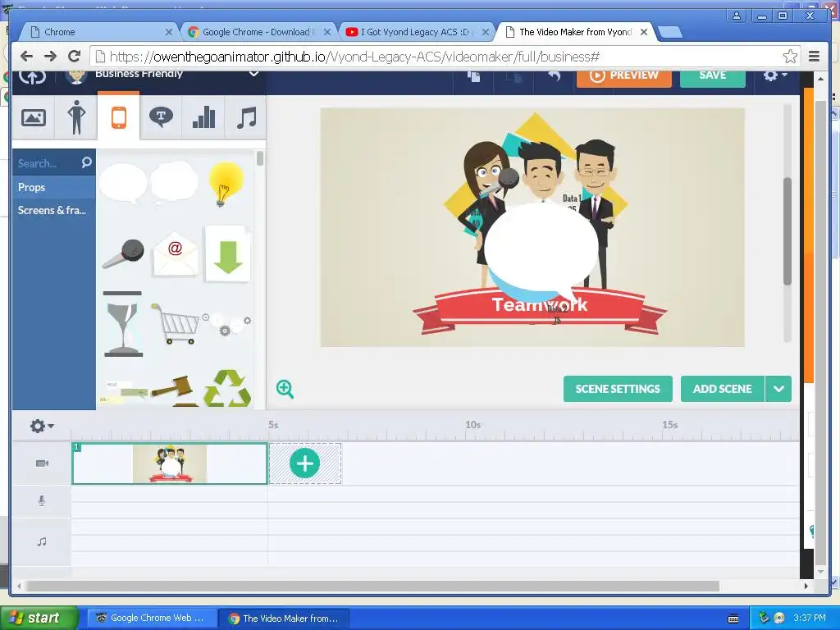Image resolution: width=840 pixels, height=630 pixels.
Task: Add the hourglass prop
Action: point(123,323)
